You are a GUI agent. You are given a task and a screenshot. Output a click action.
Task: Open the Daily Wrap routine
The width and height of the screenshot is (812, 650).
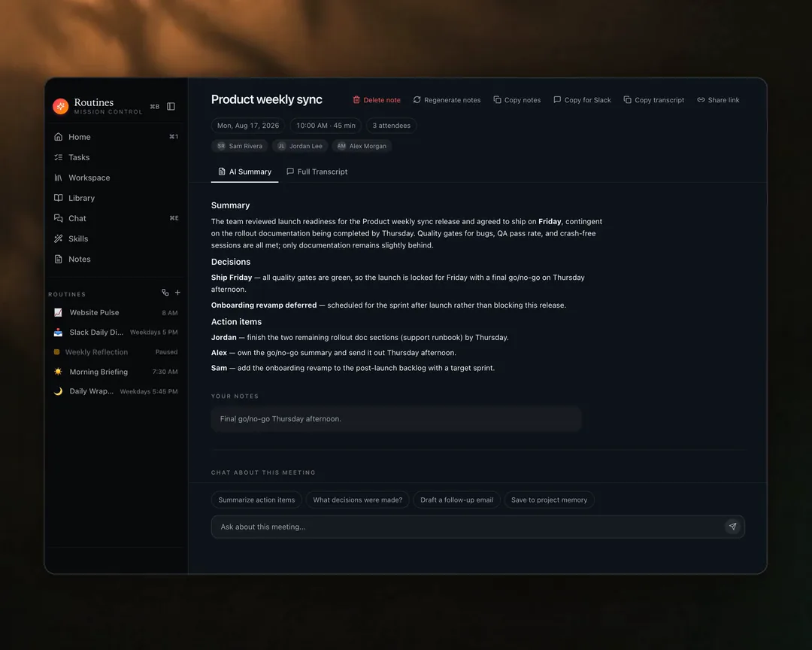pos(116,391)
